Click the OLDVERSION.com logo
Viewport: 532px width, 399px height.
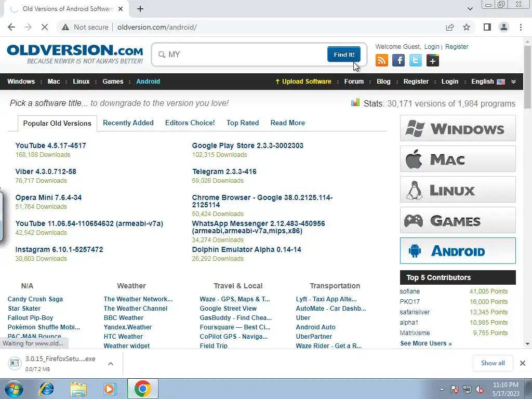point(75,54)
